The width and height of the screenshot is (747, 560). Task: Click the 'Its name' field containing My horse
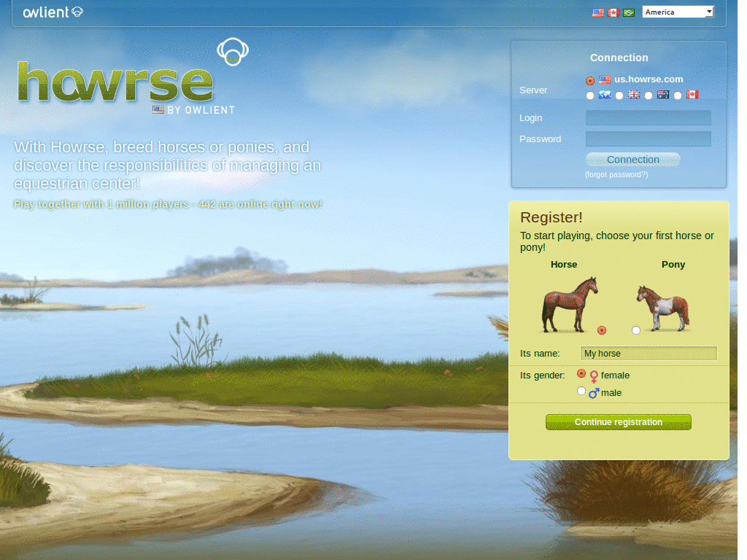tap(649, 354)
